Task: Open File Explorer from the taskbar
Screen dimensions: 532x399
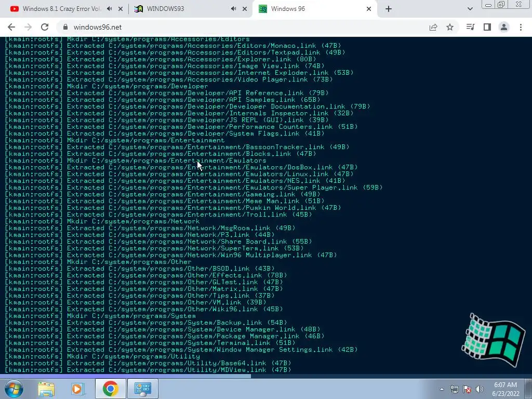Action: point(46,389)
